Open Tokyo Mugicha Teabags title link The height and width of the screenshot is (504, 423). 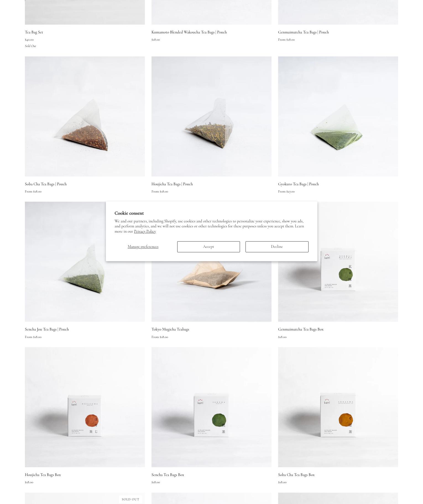click(170, 329)
